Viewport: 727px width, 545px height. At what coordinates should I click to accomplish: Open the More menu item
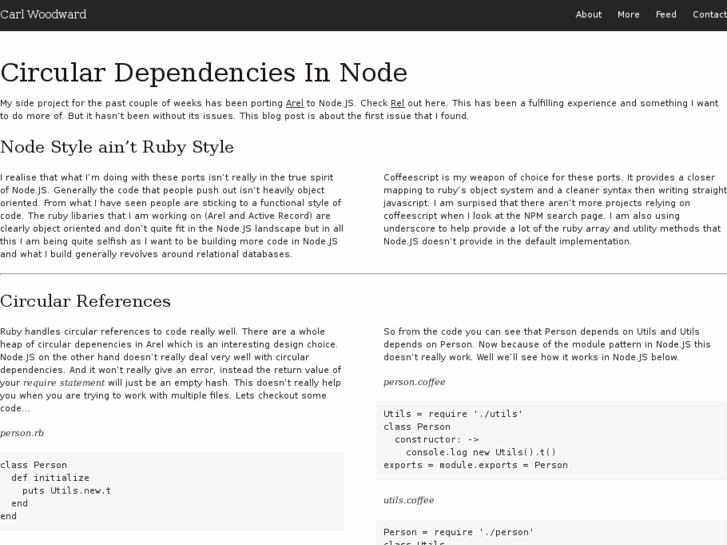click(x=628, y=15)
